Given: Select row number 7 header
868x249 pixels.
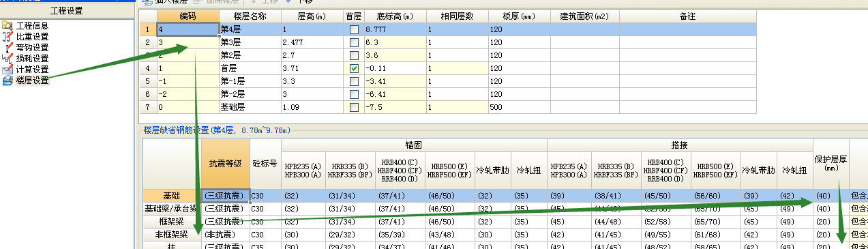Looking at the screenshot, I should click(x=148, y=107).
